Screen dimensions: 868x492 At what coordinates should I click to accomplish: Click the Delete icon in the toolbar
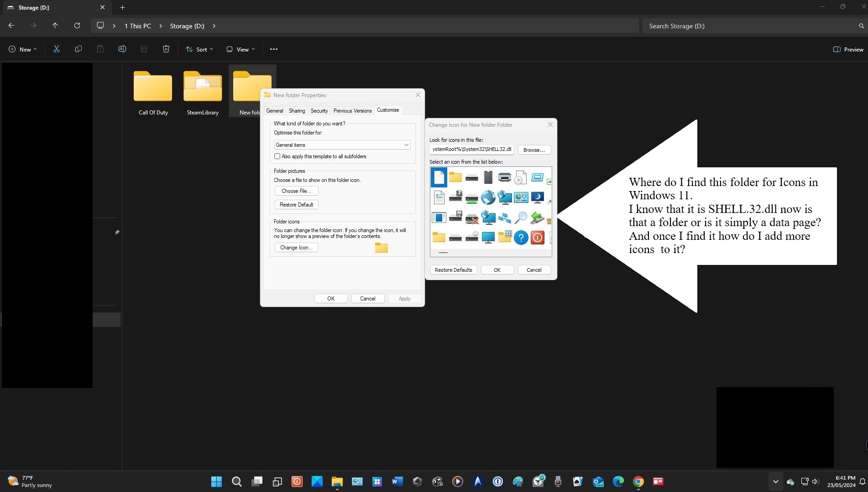[x=166, y=49]
